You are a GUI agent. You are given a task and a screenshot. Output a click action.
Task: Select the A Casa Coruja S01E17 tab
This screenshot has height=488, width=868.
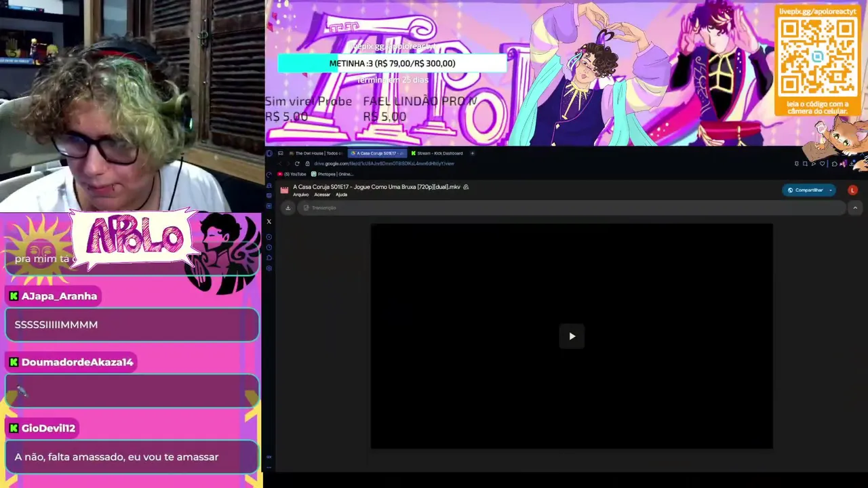pyautogui.click(x=377, y=153)
